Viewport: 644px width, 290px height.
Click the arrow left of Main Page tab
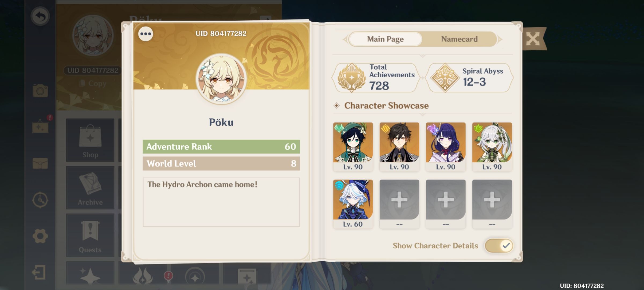pos(345,39)
